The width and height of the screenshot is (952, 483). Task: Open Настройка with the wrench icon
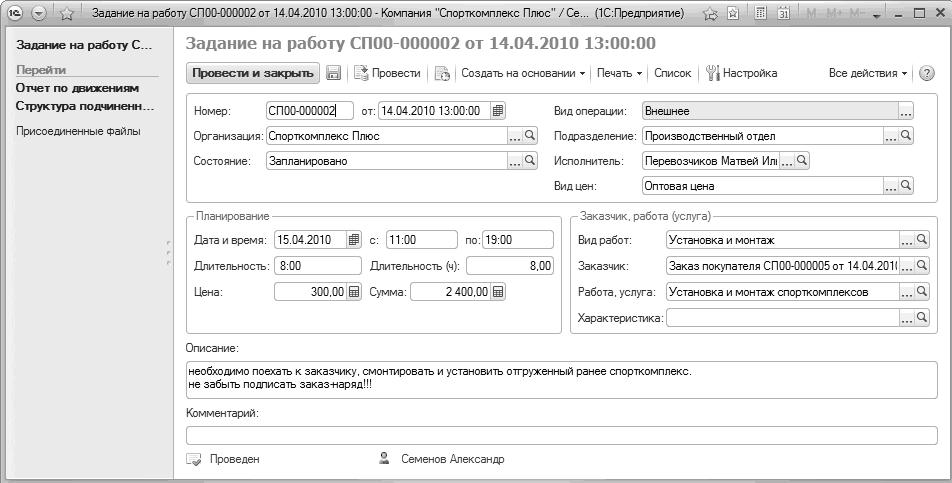point(741,73)
